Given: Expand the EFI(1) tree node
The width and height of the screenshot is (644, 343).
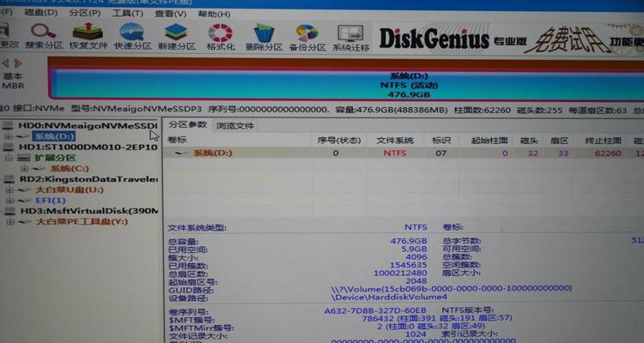Looking at the screenshot, I should click(x=9, y=201).
